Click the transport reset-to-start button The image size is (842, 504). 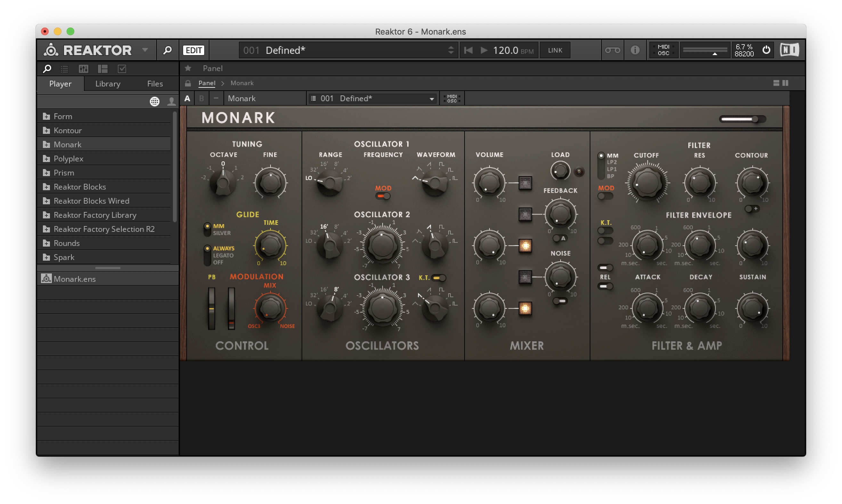pyautogui.click(x=468, y=50)
